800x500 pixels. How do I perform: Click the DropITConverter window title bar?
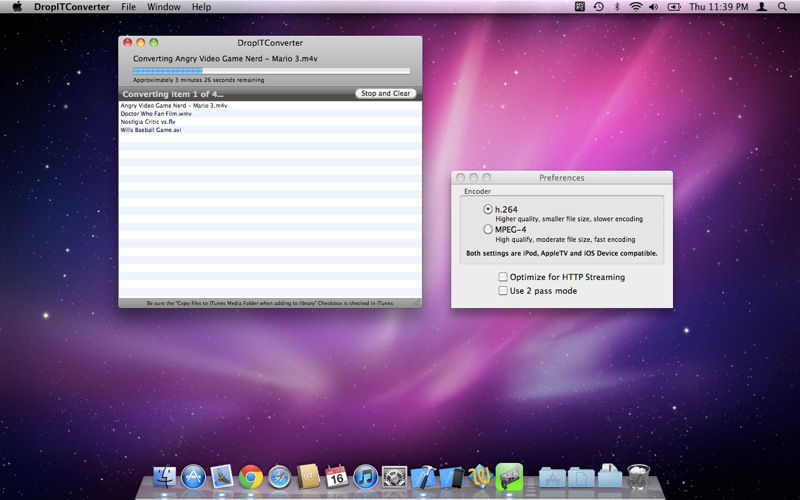pos(270,43)
